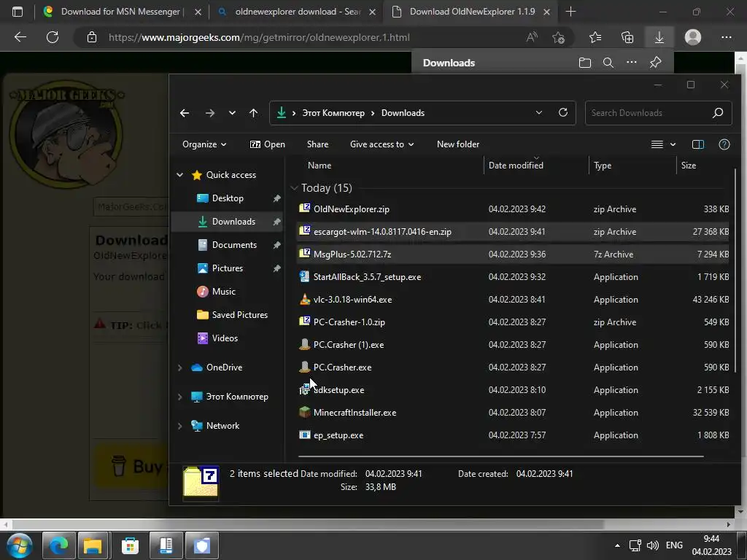This screenshot has width=747, height=560.
Task: Go forward in the Explorer window
Action: [209, 113]
